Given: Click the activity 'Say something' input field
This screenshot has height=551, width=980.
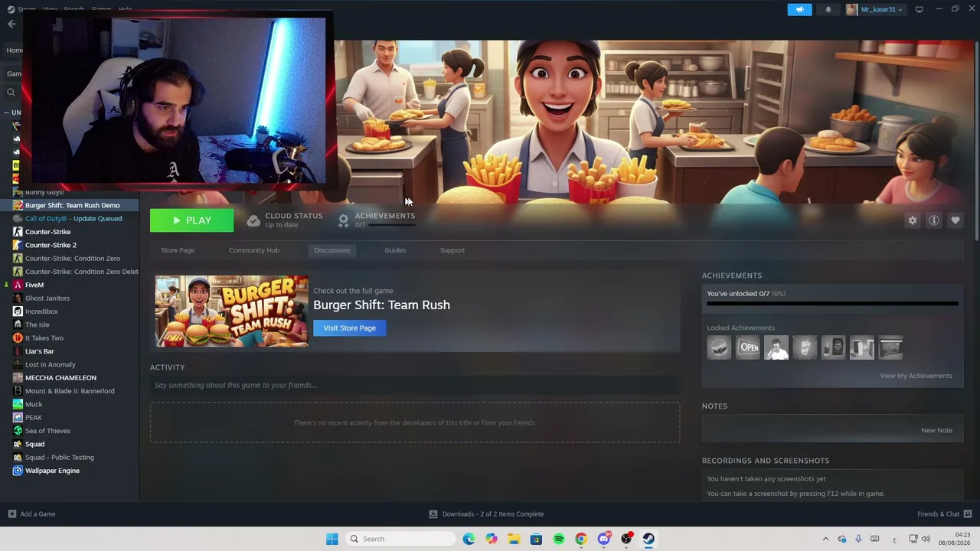Looking at the screenshot, I should coord(415,385).
